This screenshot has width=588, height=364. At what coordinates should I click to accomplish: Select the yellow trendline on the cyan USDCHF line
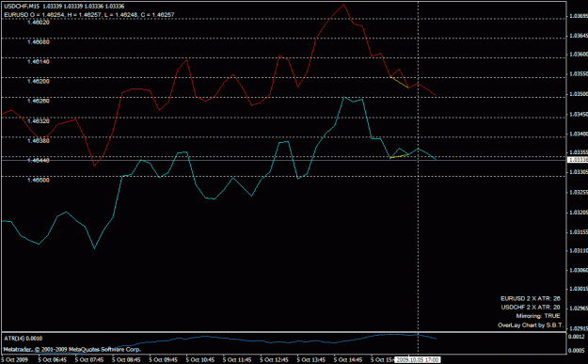400,156
